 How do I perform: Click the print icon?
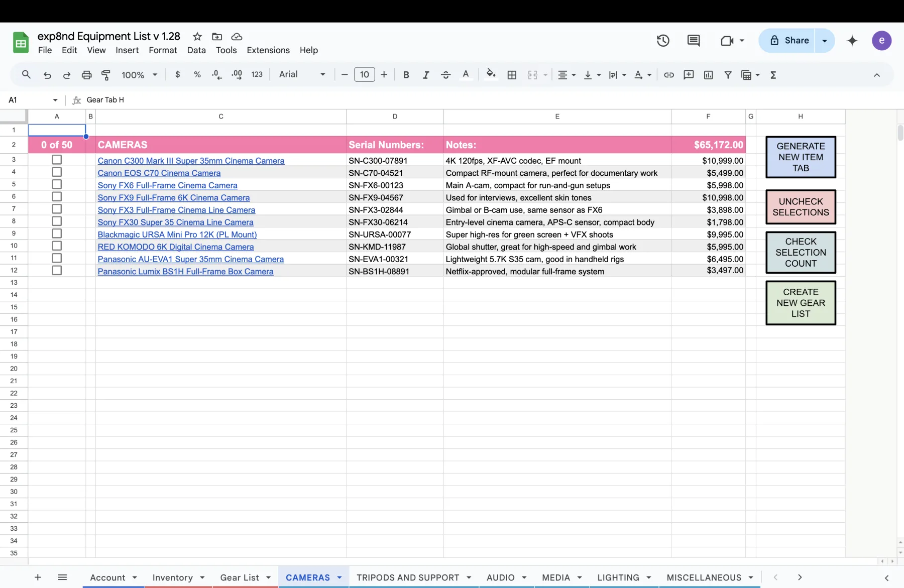coord(86,75)
